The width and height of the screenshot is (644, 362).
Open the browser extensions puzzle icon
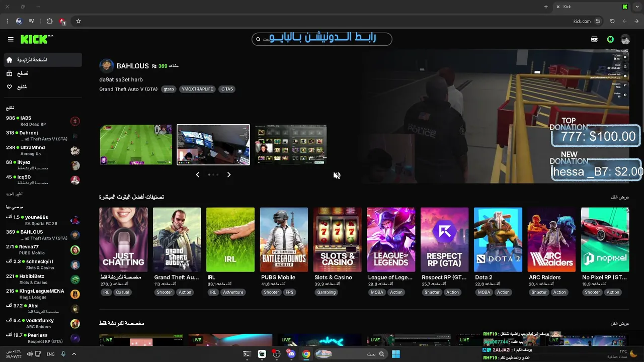pos(49,21)
